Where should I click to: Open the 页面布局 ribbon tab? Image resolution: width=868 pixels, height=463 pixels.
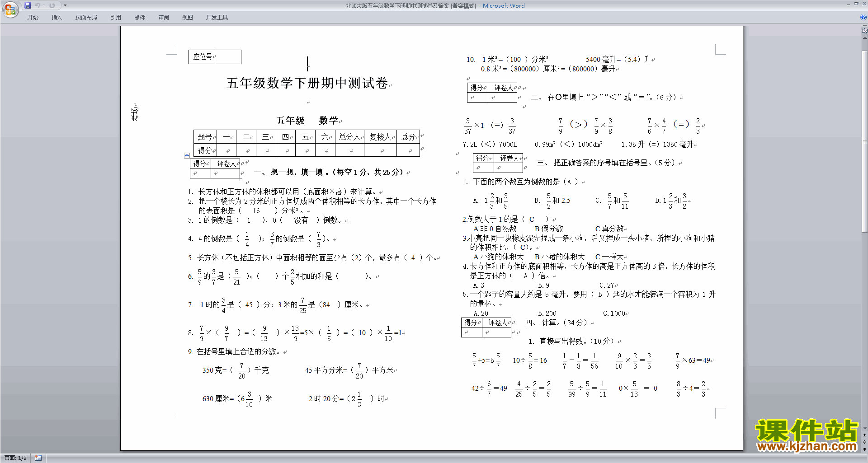tap(86, 18)
